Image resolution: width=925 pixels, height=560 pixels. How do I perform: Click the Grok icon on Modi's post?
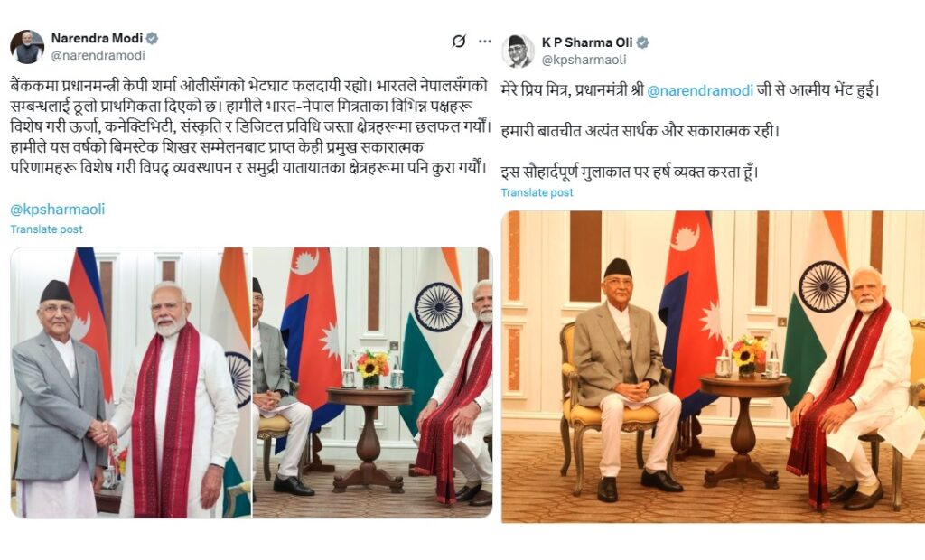point(458,42)
